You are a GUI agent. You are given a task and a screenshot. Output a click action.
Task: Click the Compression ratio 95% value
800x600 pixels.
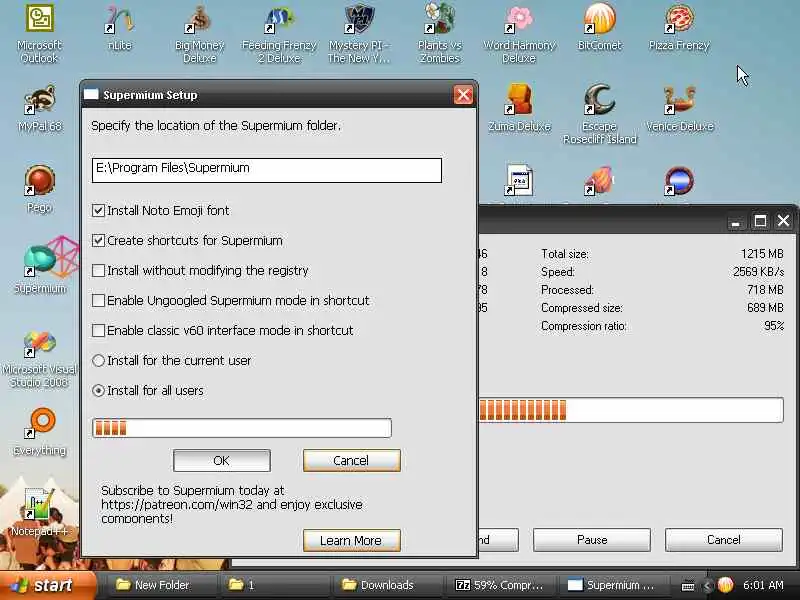(x=774, y=326)
